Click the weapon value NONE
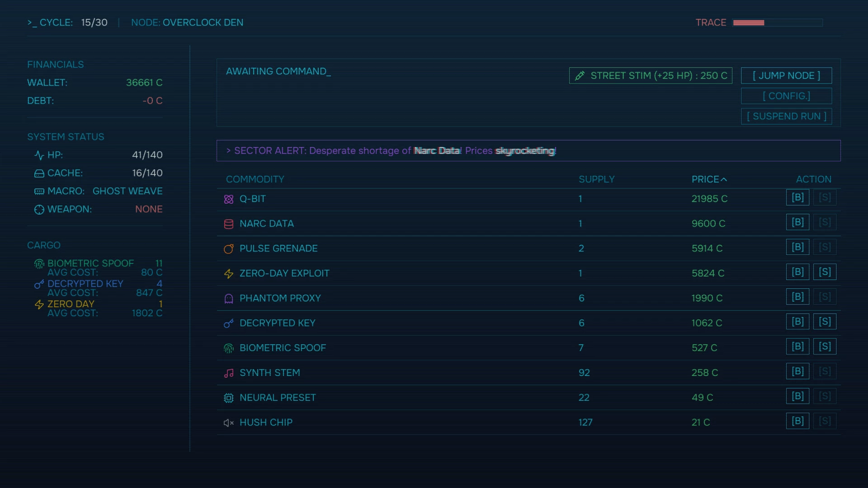 pyautogui.click(x=149, y=209)
